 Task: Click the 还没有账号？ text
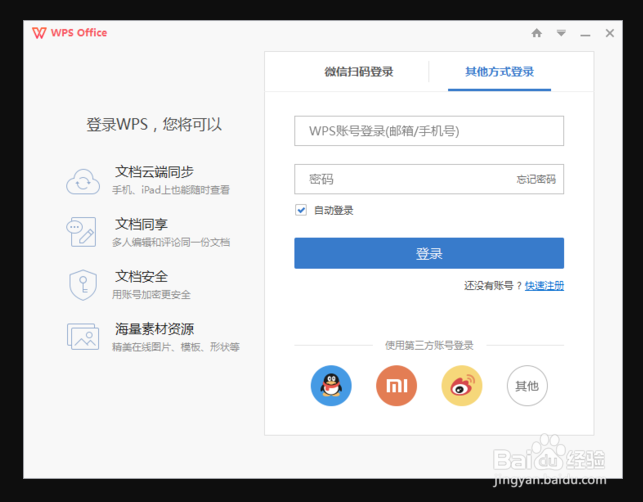(x=493, y=285)
